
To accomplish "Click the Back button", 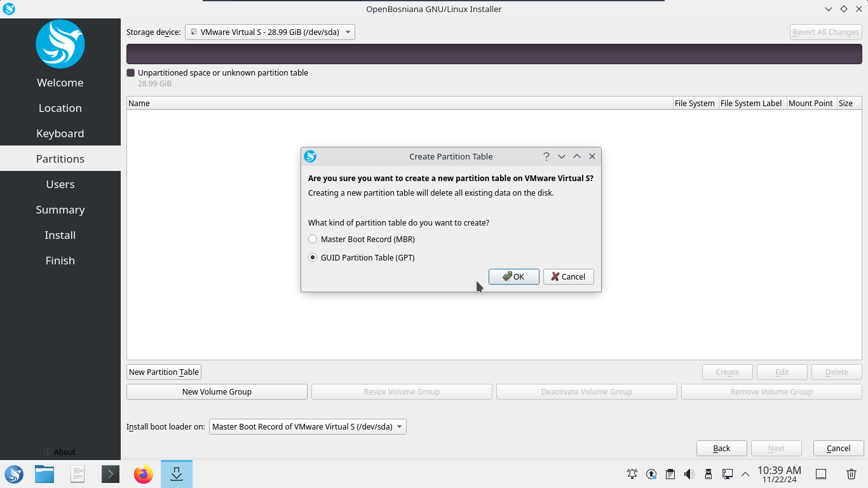I will [x=721, y=448].
